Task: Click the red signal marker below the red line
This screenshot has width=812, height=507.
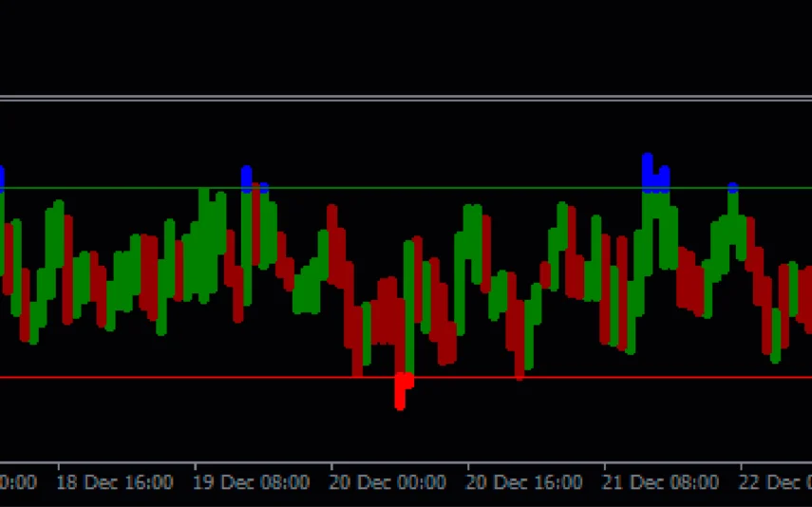Action: coord(402,388)
